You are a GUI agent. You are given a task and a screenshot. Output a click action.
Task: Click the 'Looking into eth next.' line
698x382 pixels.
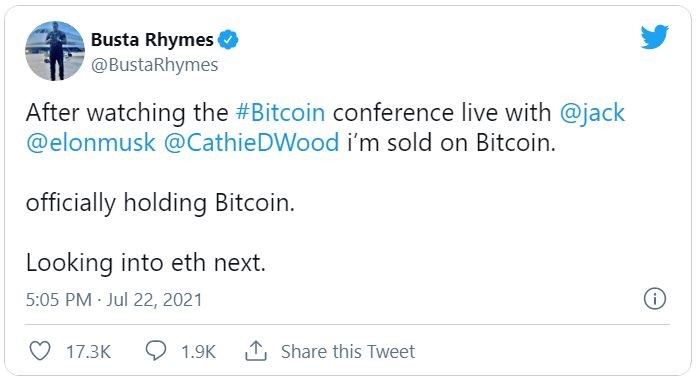point(146,263)
